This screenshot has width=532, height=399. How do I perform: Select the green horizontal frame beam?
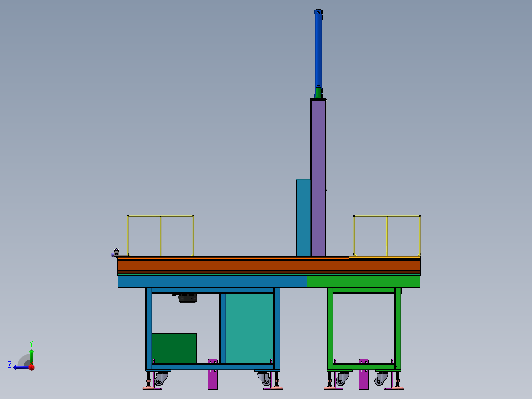(x=364, y=281)
